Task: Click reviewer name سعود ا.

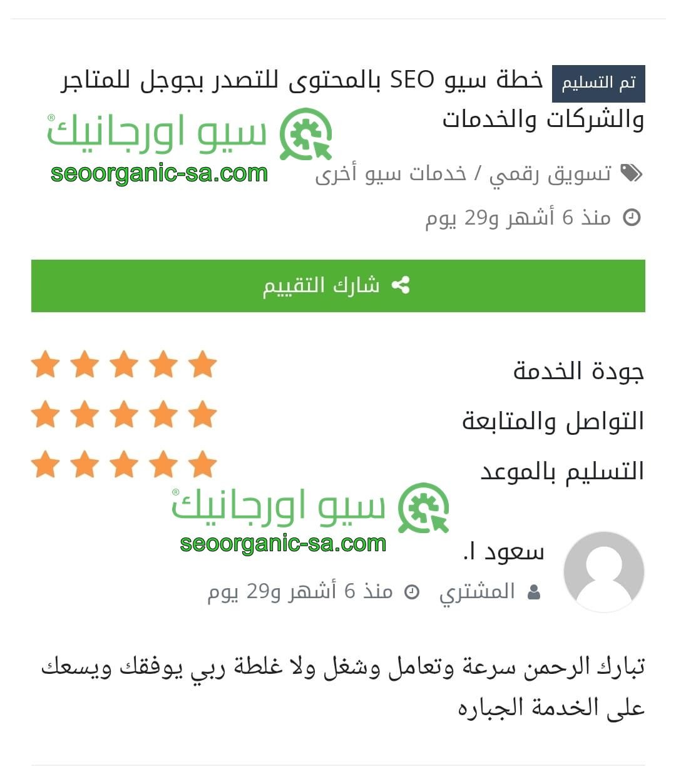Action: [x=504, y=551]
